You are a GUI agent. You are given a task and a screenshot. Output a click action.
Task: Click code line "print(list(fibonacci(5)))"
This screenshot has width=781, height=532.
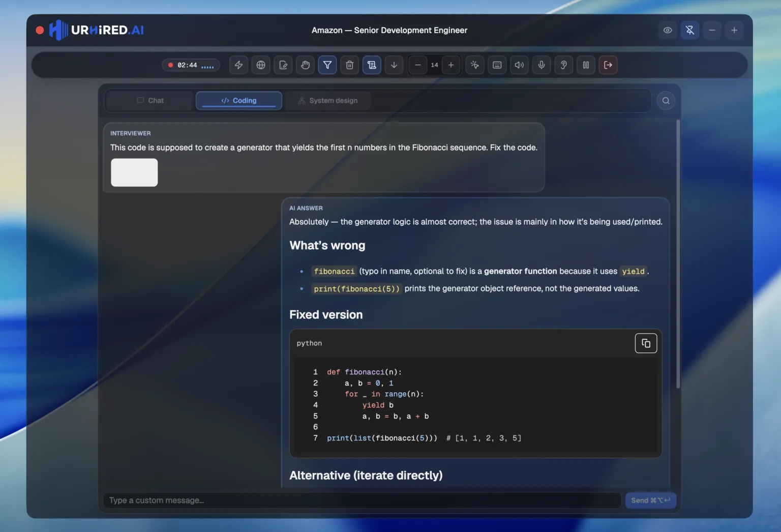pyautogui.click(x=382, y=438)
